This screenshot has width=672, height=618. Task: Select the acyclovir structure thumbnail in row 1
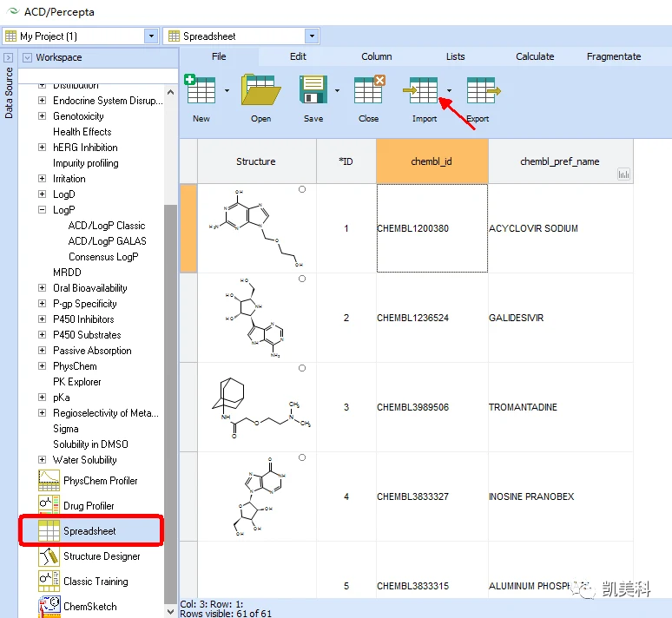click(x=257, y=228)
